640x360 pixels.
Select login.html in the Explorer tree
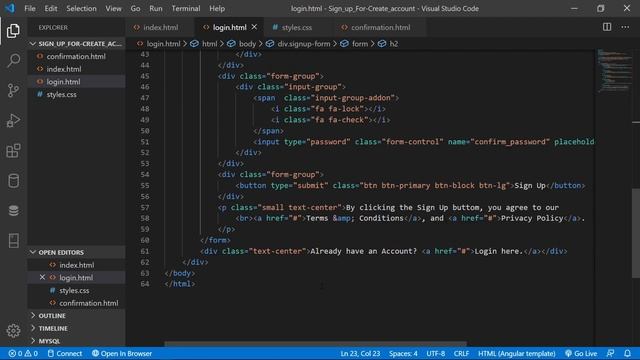pyautogui.click(x=76, y=82)
